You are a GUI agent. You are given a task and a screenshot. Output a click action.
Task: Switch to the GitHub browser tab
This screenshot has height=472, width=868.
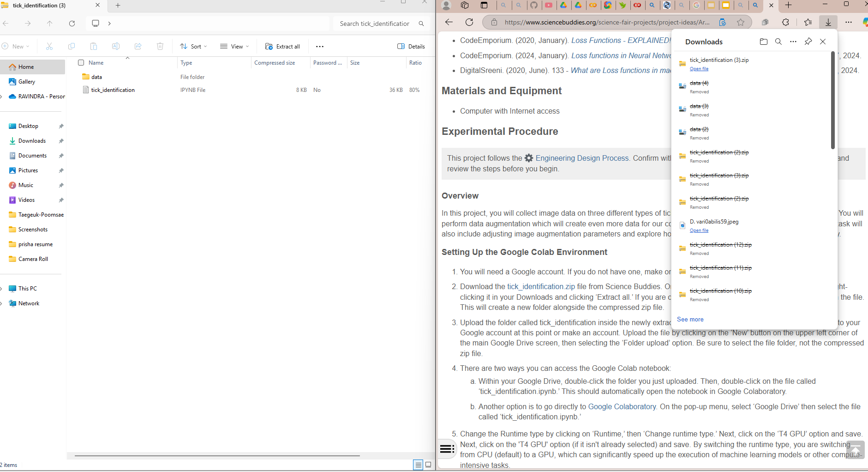[534, 5]
